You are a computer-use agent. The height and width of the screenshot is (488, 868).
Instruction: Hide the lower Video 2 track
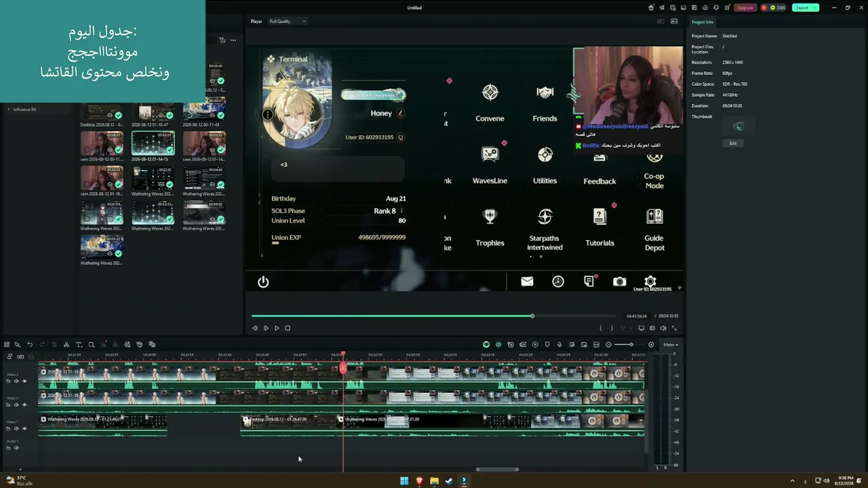24,405
